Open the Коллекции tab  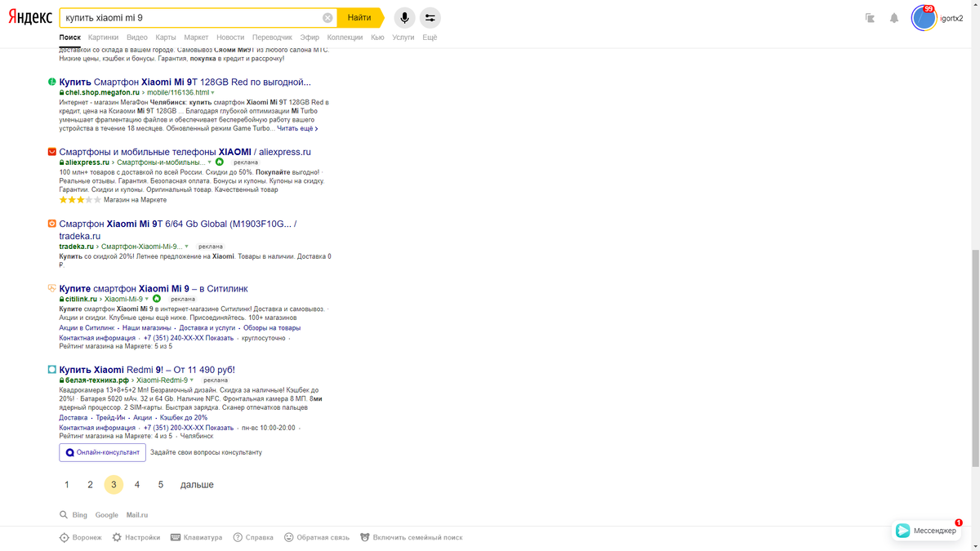coord(345,38)
